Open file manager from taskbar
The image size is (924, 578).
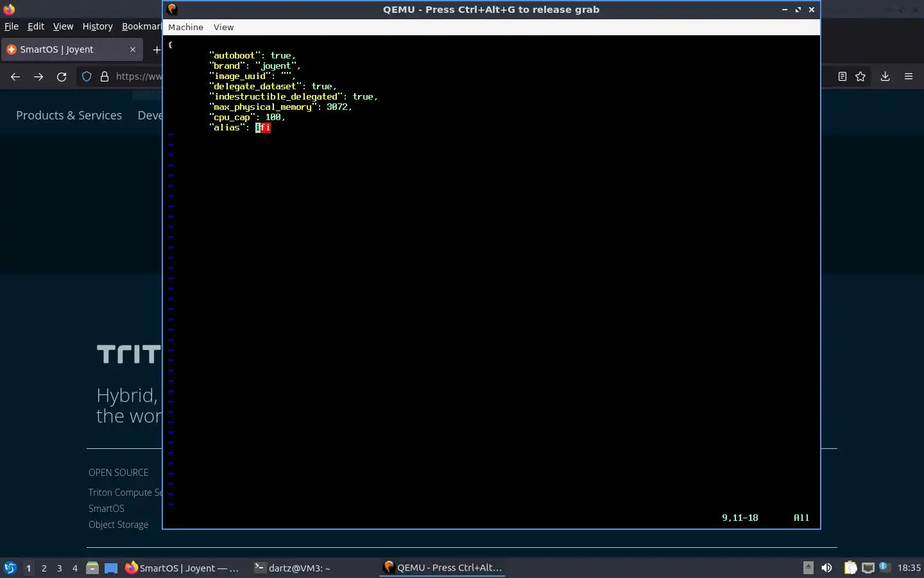[x=92, y=568]
